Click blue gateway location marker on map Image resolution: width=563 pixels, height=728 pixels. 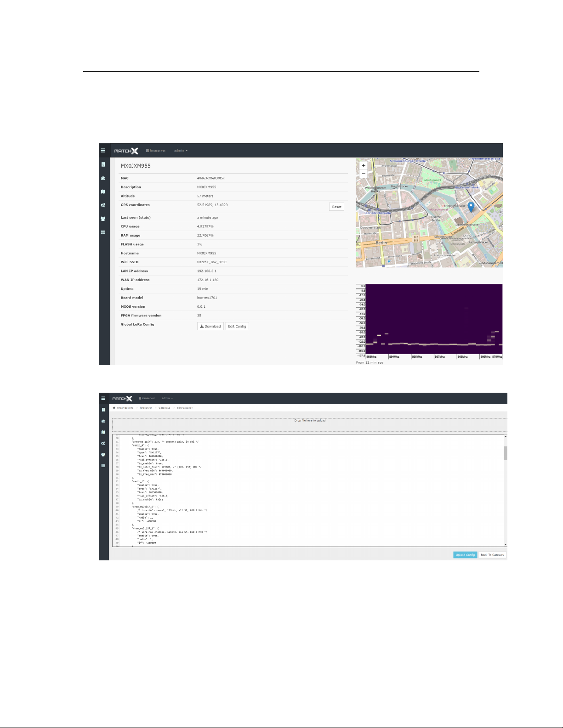[x=471, y=207]
